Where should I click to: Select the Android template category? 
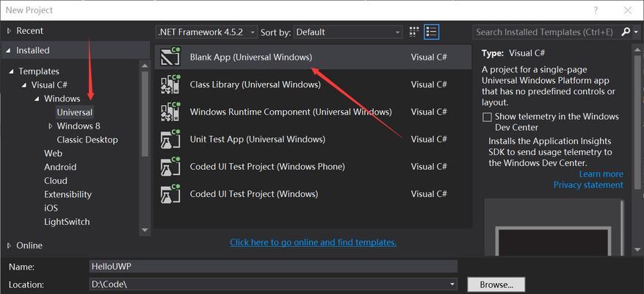pyautogui.click(x=60, y=167)
